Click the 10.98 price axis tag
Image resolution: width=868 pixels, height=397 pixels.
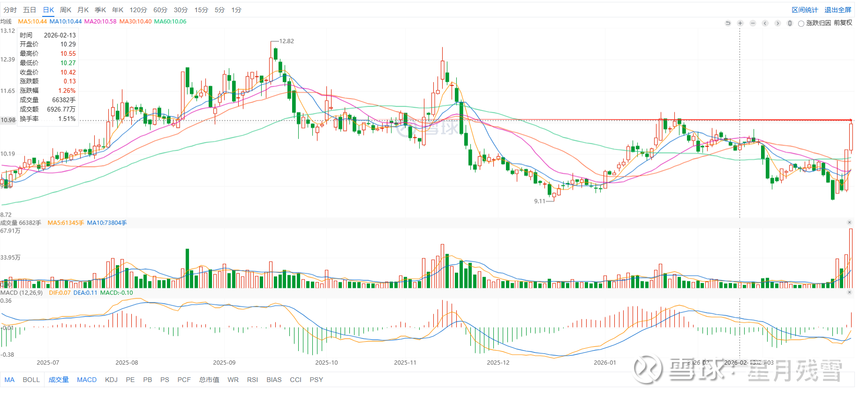click(x=8, y=120)
